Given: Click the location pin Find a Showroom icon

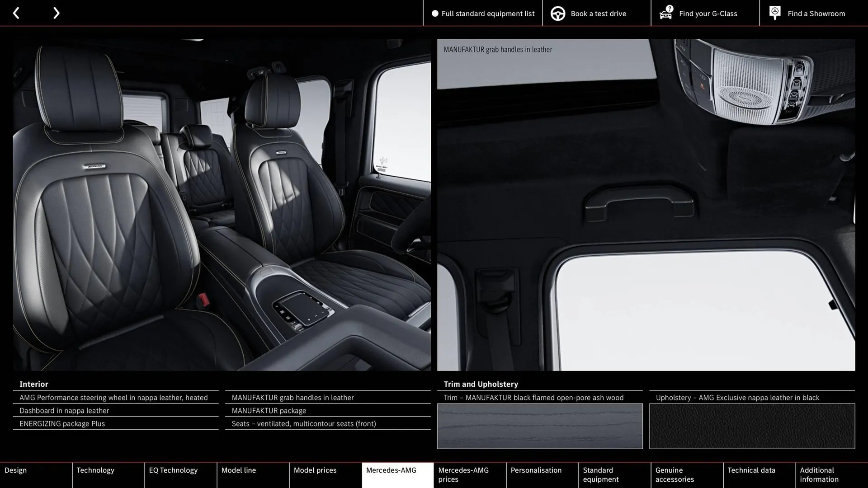Looking at the screenshot, I should pyautogui.click(x=774, y=13).
